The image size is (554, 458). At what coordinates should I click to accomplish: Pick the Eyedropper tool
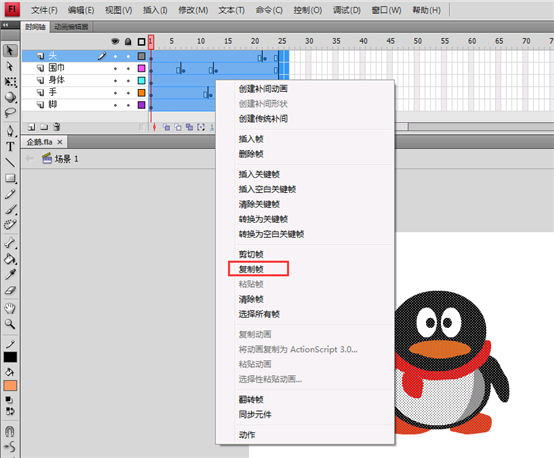tap(10, 275)
